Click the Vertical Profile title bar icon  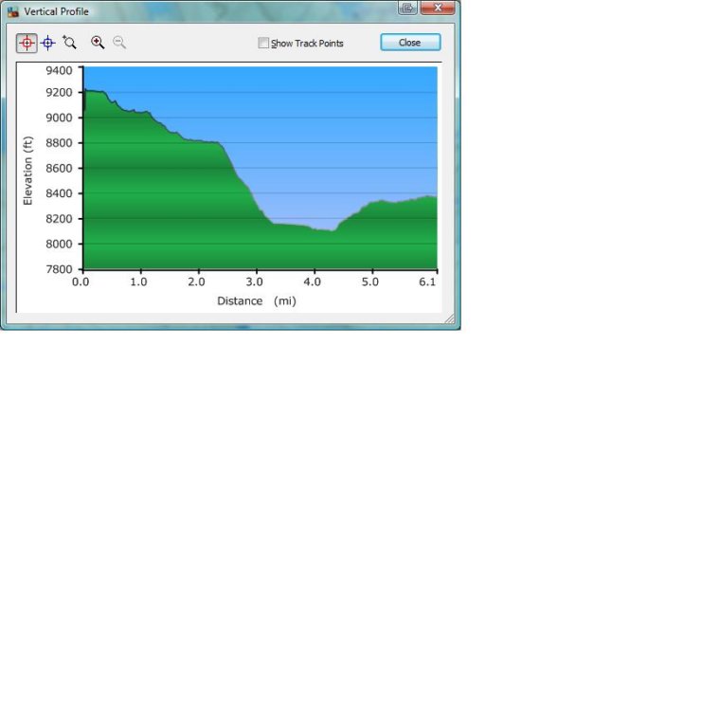click(x=13, y=11)
